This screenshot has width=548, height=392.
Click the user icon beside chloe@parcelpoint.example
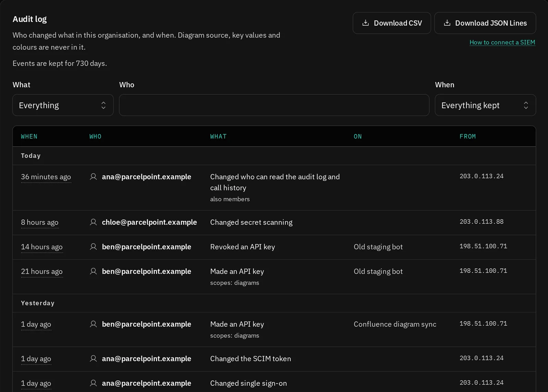(x=93, y=222)
